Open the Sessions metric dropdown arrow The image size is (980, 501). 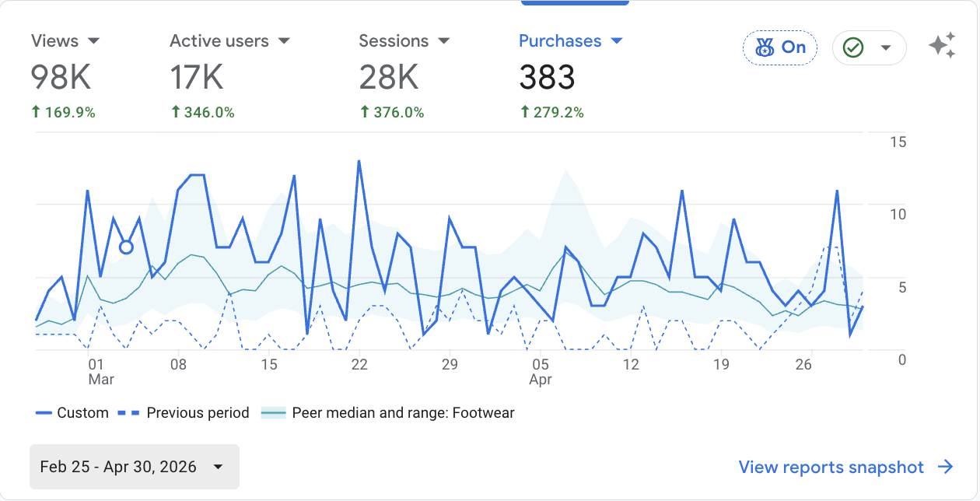(x=444, y=40)
